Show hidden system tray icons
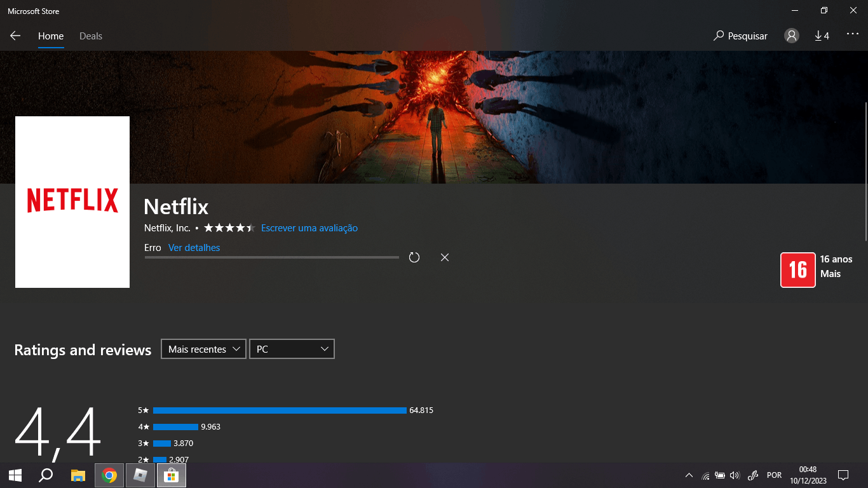The height and width of the screenshot is (488, 868). [x=689, y=475]
